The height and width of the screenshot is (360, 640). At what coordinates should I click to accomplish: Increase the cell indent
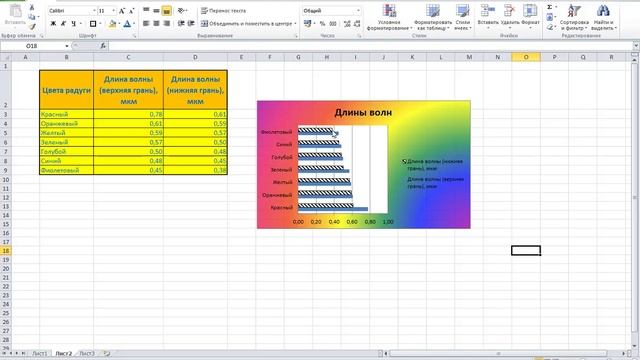[x=191, y=24]
